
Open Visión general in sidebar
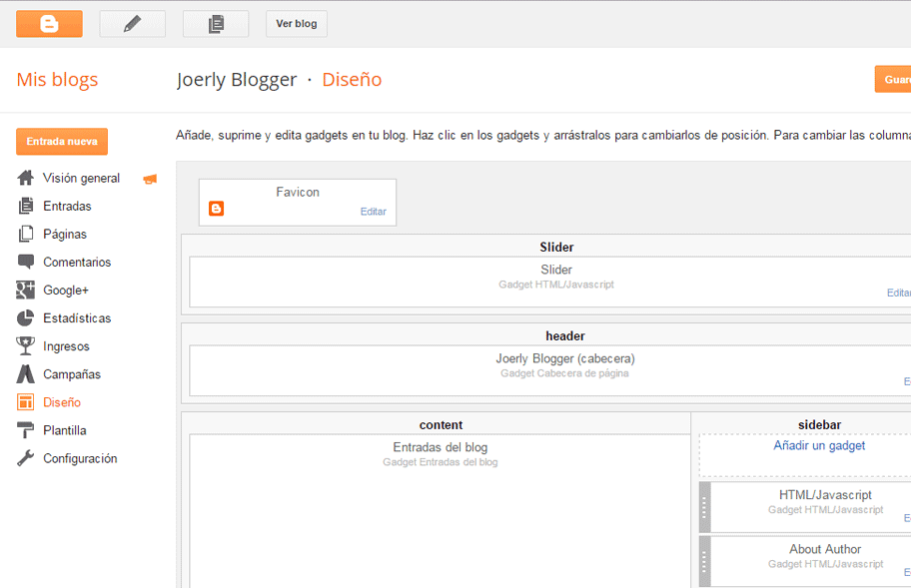(x=81, y=179)
